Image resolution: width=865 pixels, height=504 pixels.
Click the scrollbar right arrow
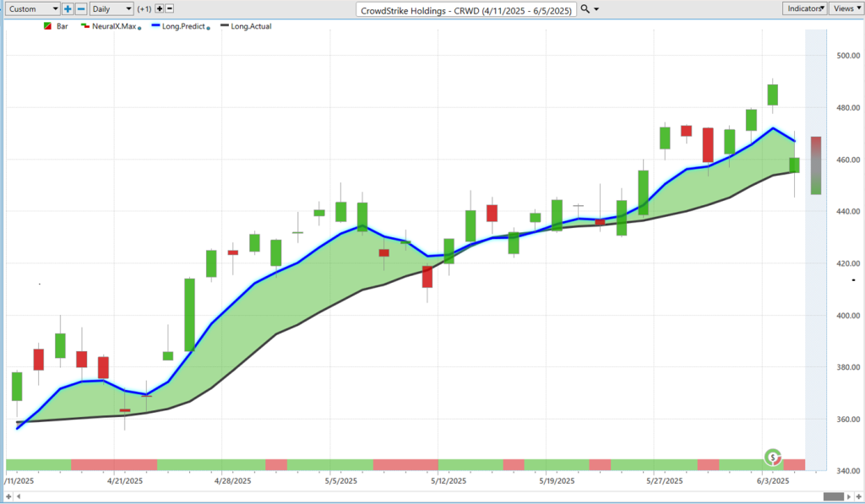[x=850, y=497]
